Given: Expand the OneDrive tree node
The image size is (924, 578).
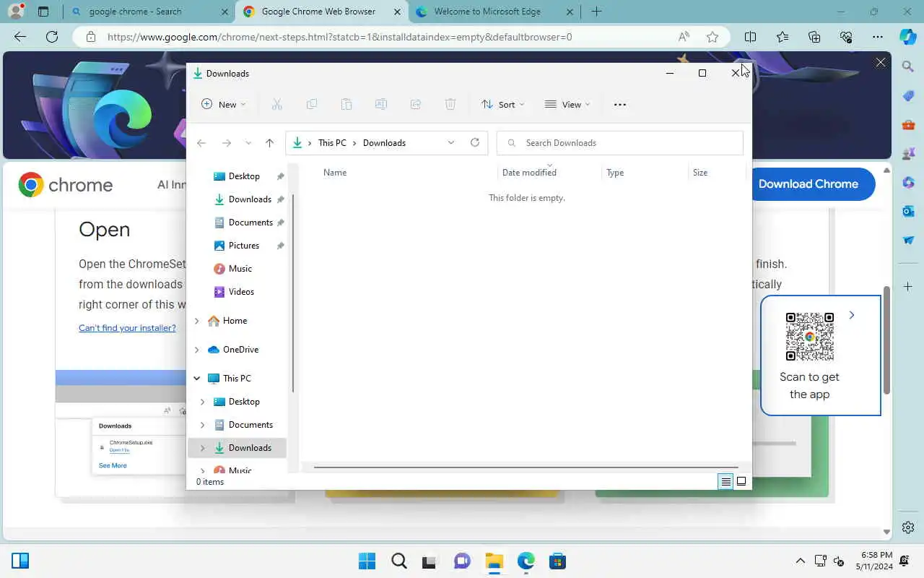Looking at the screenshot, I should pos(196,350).
